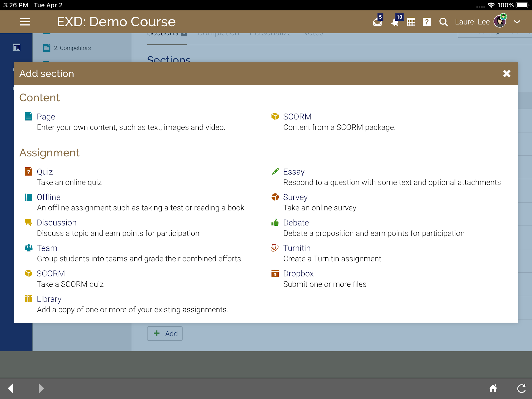Screen dimensions: 532x399
Task: Choose the Offline assignment link
Action: 48,197
